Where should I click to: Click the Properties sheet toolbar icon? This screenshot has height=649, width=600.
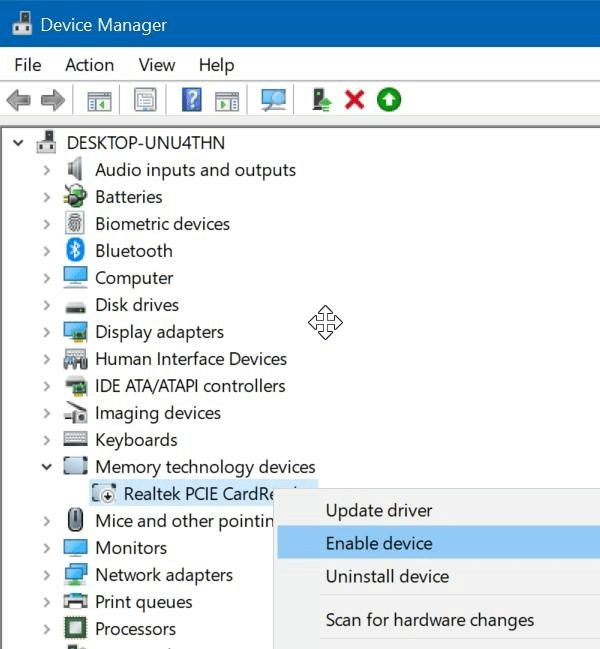[x=146, y=100]
